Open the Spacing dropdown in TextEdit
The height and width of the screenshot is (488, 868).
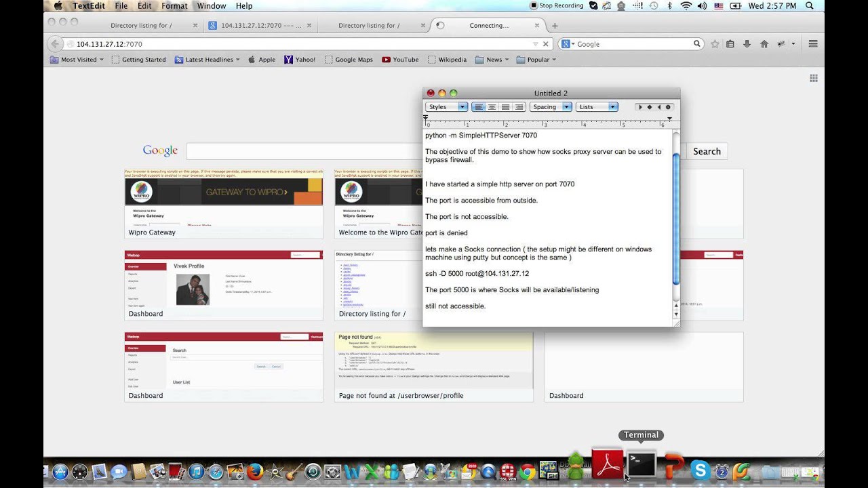(x=550, y=107)
